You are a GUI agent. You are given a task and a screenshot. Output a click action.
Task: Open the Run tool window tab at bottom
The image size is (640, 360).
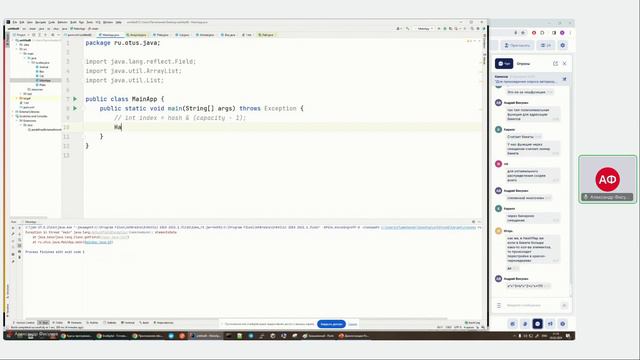(x=44, y=322)
